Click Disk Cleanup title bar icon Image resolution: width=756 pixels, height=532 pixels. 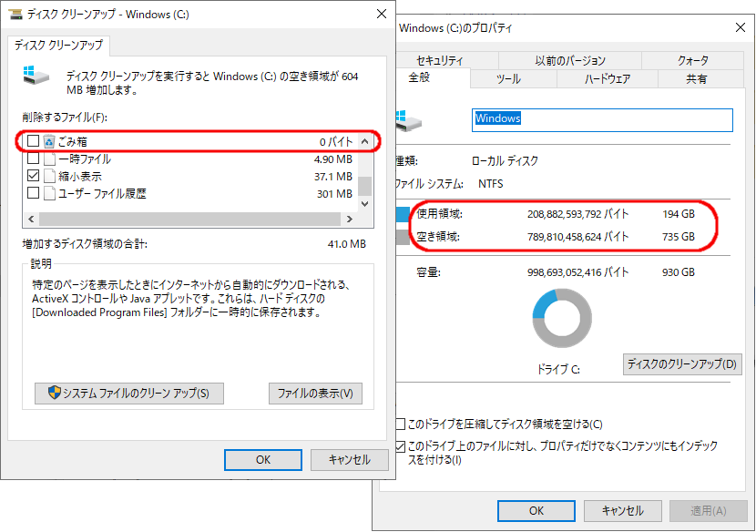(15, 14)
